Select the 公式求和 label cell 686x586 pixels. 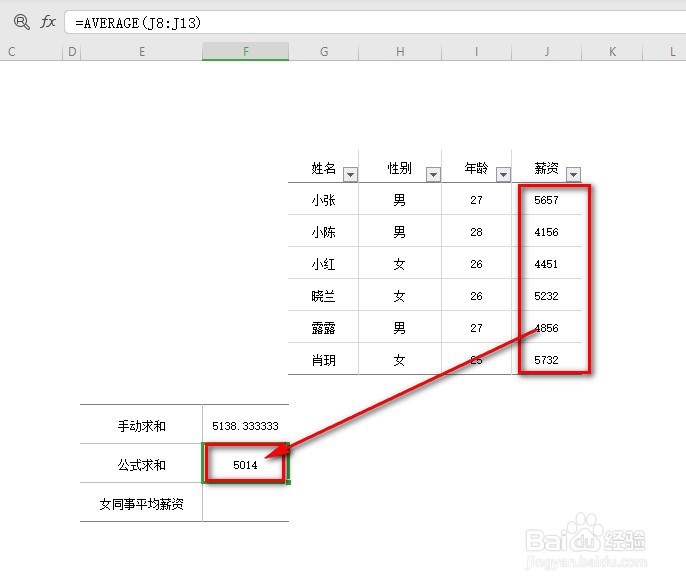coord(141,464)
